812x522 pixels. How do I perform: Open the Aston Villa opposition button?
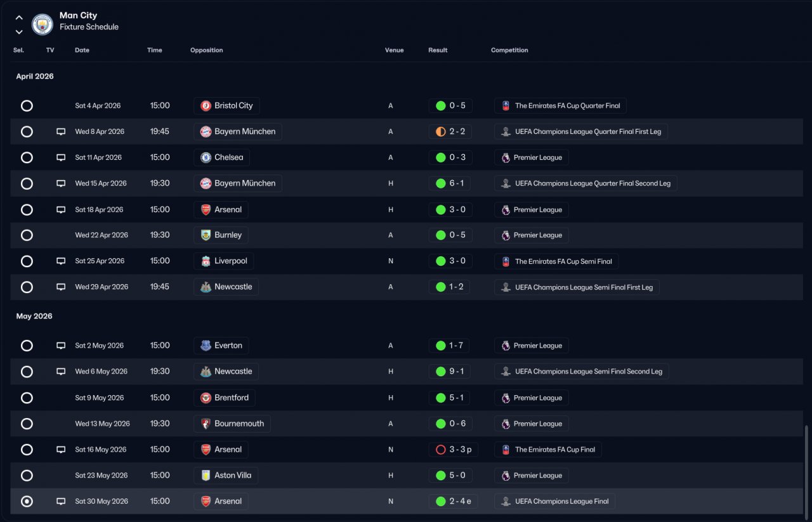click(226, 476)
